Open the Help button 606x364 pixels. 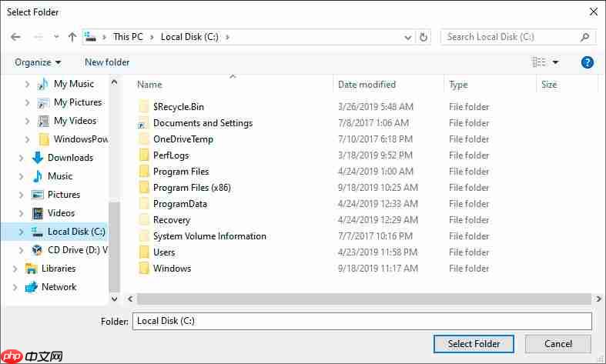(x=587, y=62)
